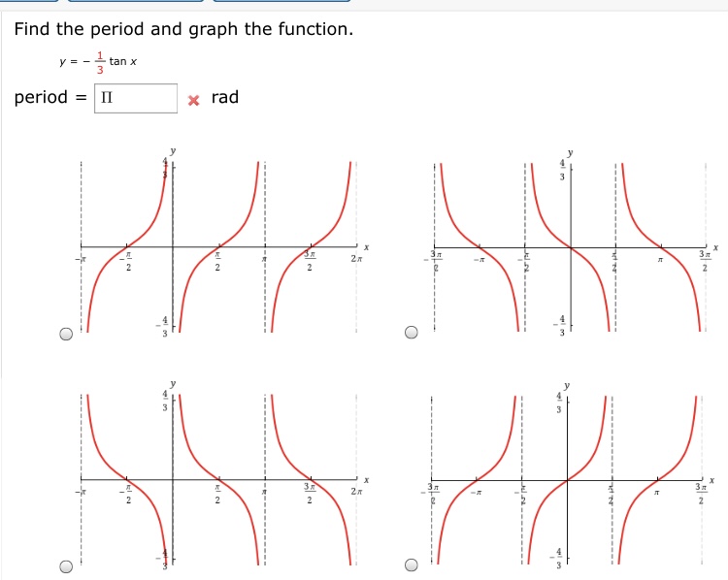Click the red X incorrect mark
The width and height of the screenshot is (728, 580).
pyautogui.click(x=193, y=100)
